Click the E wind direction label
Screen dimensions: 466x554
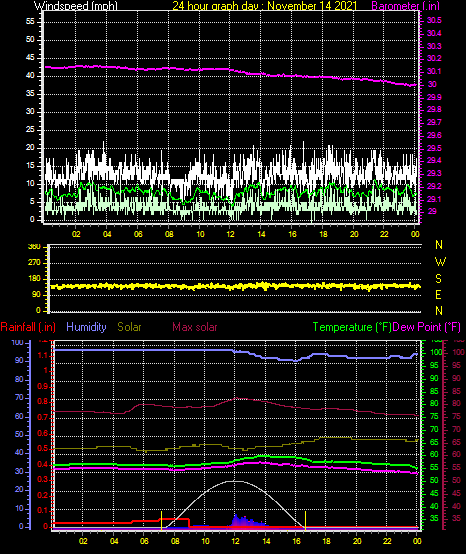coord(438,294)
